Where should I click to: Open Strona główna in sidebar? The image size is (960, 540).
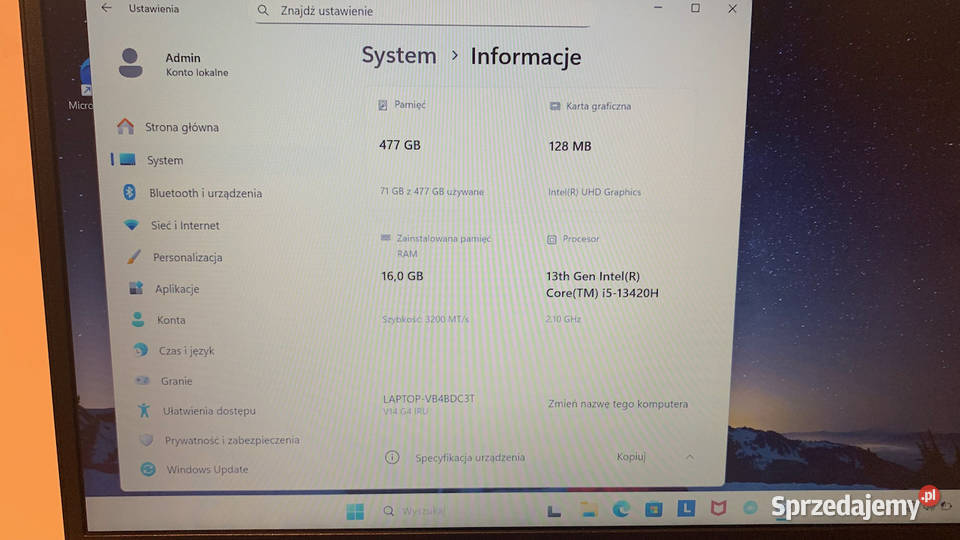click(x=182, y=127)
